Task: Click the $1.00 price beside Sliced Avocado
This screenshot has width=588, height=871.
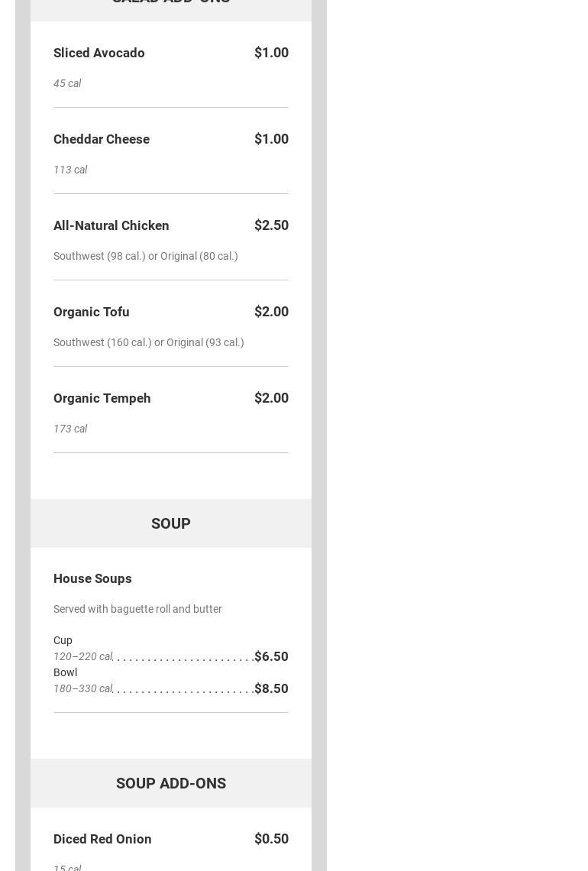Action: click(x=271, y=53)
